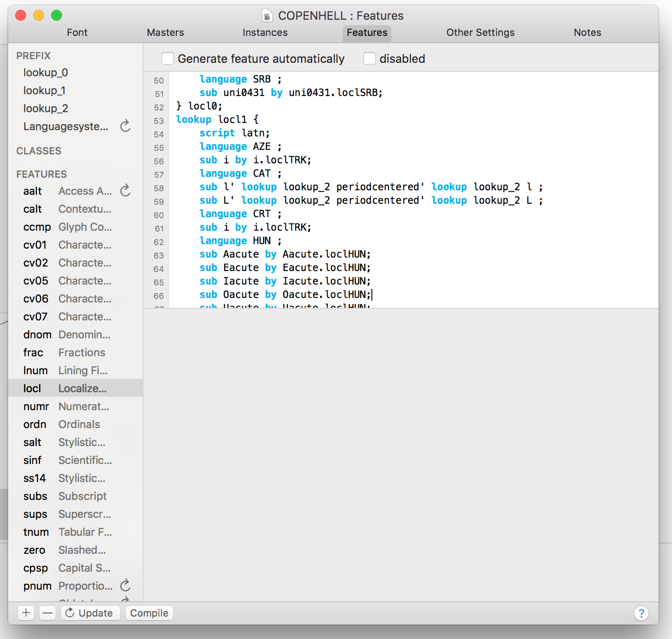This screenshot has width=672, height=639.
Task: Remove selected feature with minus button
Action: 48,613
